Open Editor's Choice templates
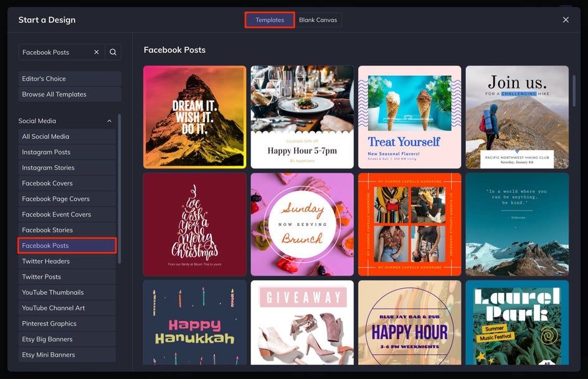Image resolution: width=588 pixels, height=379 pixels. [70, 78]
